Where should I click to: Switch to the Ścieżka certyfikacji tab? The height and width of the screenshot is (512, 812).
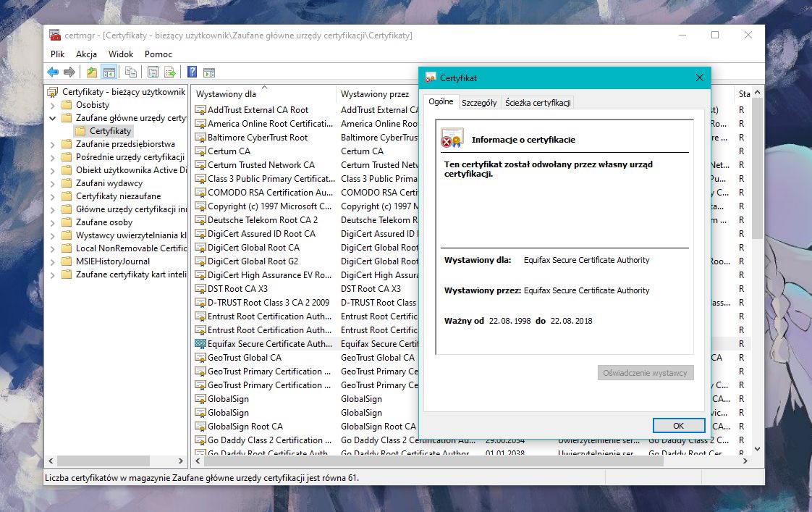click(x=538, y=103)
